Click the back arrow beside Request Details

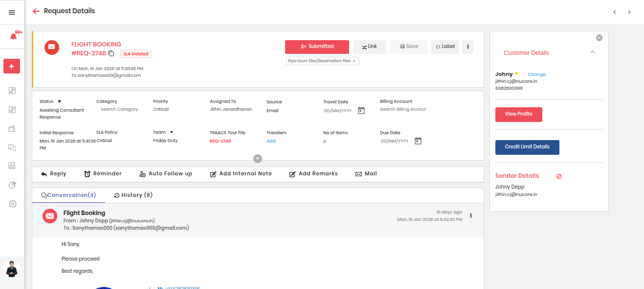[x=36, y=11]
